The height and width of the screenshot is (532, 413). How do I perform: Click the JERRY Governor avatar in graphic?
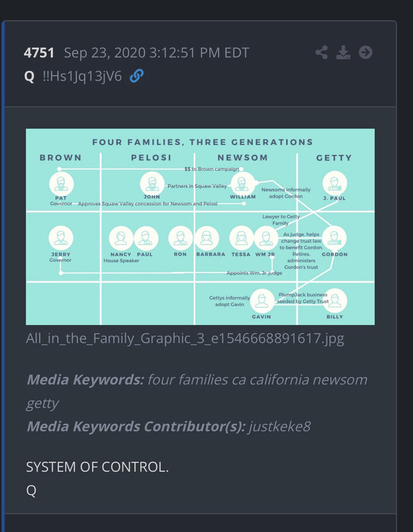click(x=61, y=238)
